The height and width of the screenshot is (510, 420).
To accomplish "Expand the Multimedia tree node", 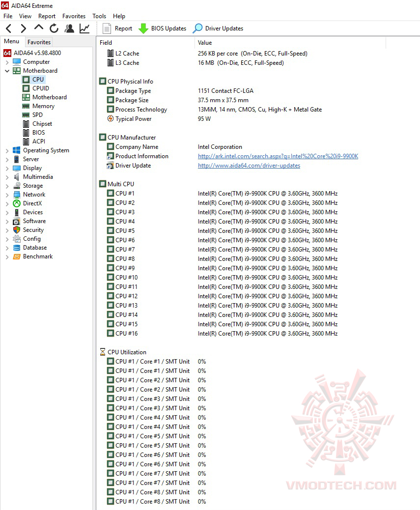I will (x=7, y=177).
